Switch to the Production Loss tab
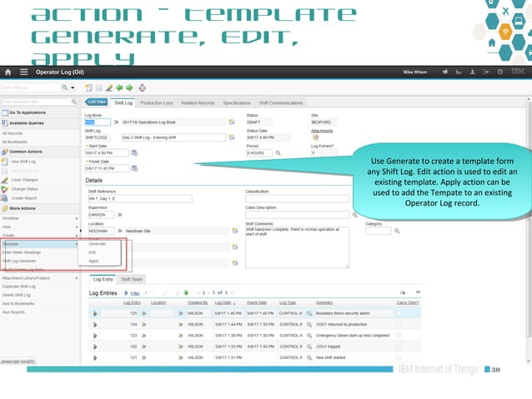This screenshot has height=399, width=532. click(157, 102)
